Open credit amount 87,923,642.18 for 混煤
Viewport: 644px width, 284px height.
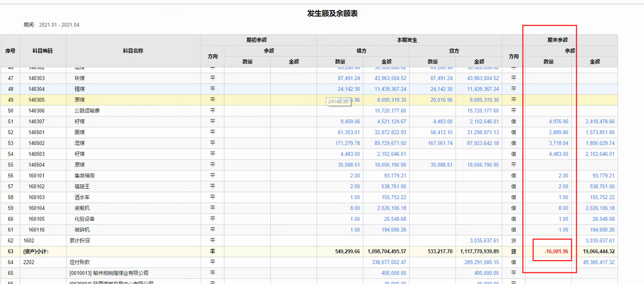pyautogui.click(x=483, y=143)
